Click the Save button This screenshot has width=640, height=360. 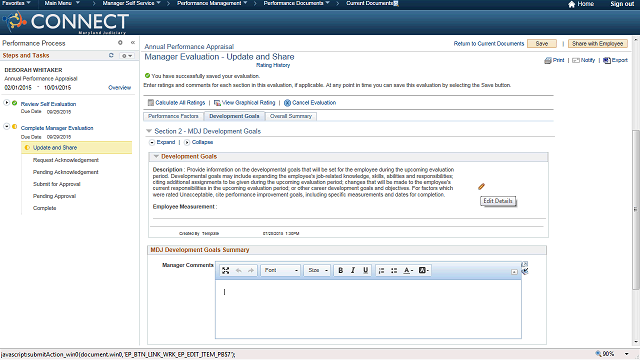542,44
